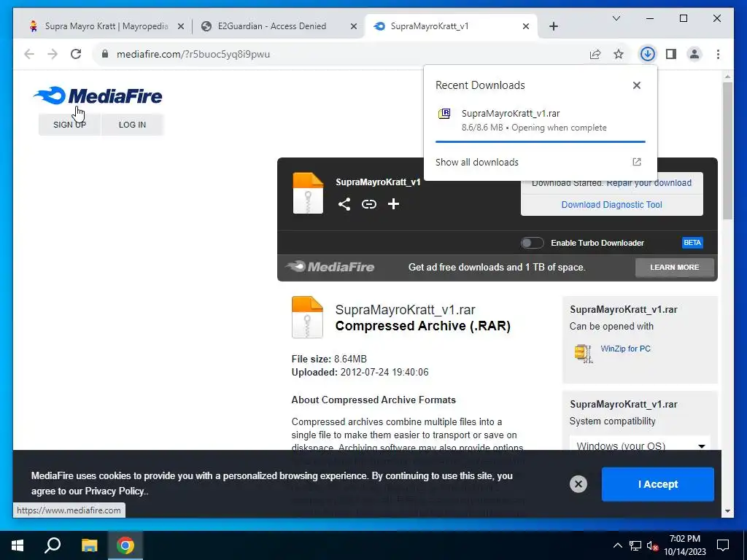Click the WinZip for PC icon

pos(584,354)
